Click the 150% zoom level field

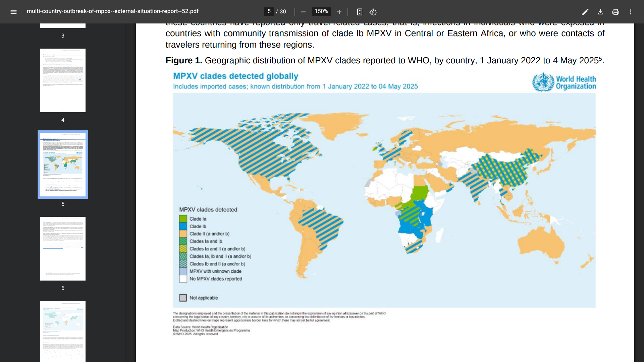(x=321, y=11)
